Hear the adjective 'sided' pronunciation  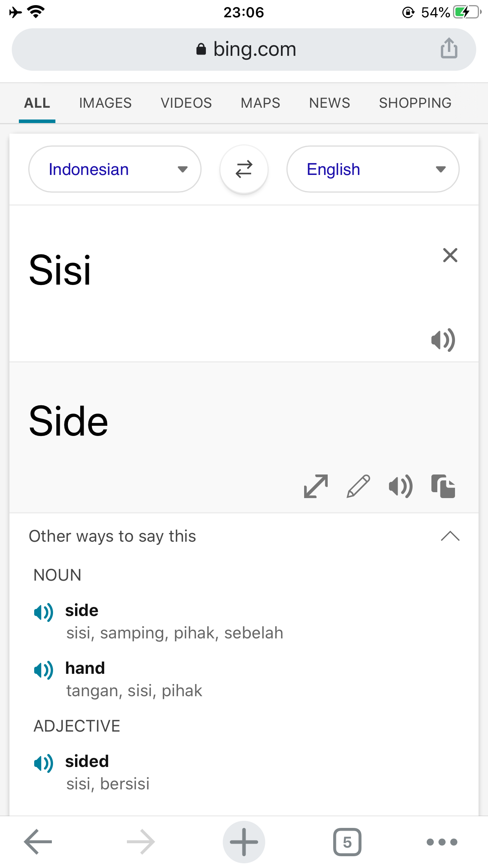[44, 763]
